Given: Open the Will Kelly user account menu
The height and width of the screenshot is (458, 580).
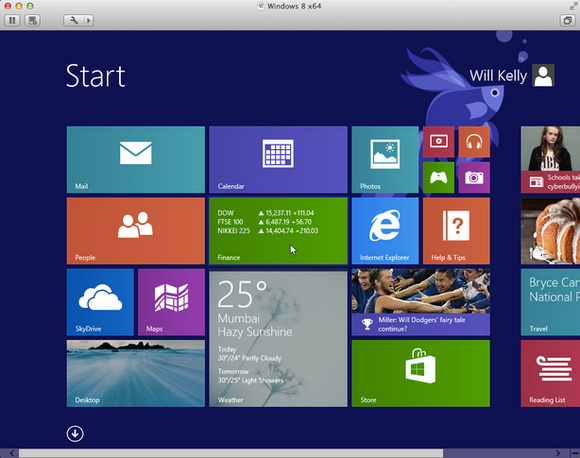Looking at the screenshot, I should 512,75.
